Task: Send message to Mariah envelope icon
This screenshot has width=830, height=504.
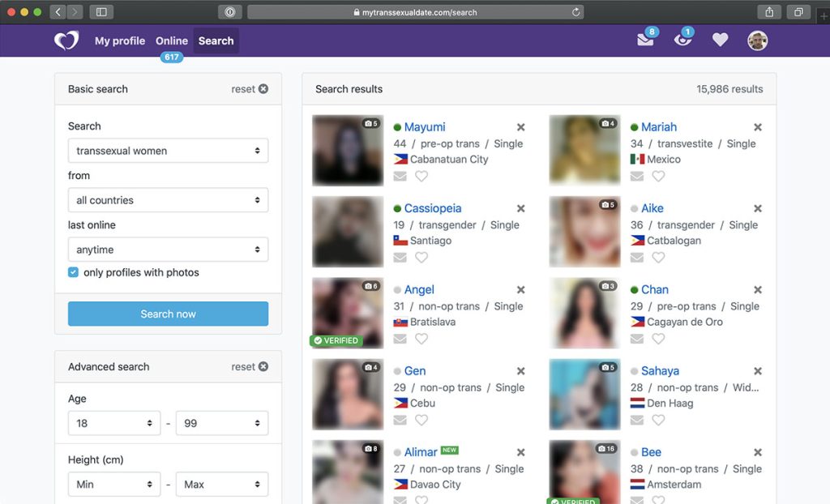Action: [x=637, y=176]
